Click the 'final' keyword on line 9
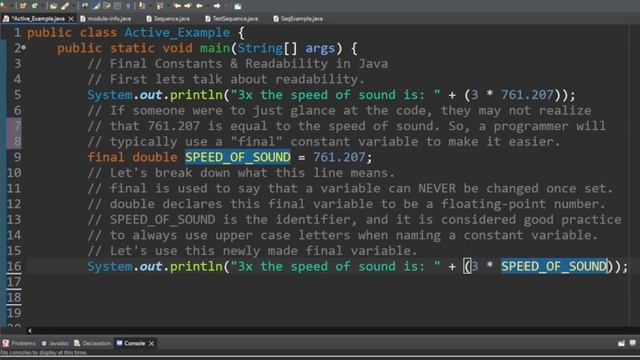 pyautogui.click(x=106, y=157)
